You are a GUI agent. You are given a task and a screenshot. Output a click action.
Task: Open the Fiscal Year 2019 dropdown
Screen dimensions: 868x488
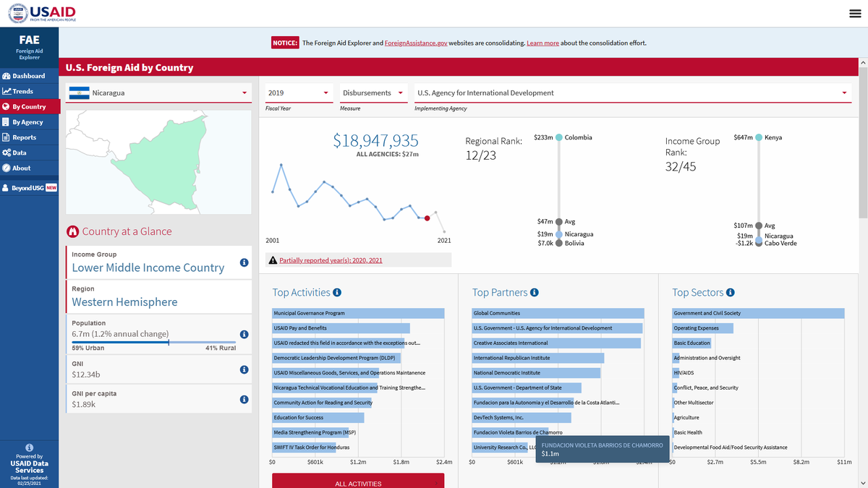[x=299, y=93]
